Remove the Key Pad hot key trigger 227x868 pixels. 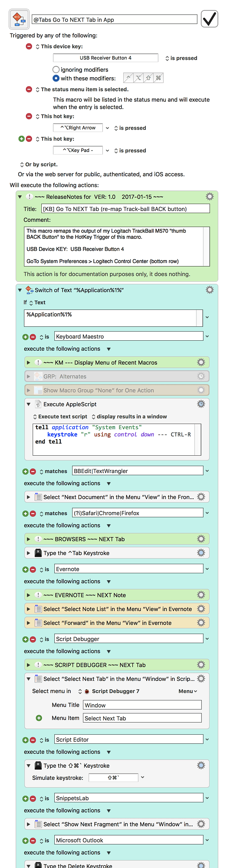(x=29, y=139)
